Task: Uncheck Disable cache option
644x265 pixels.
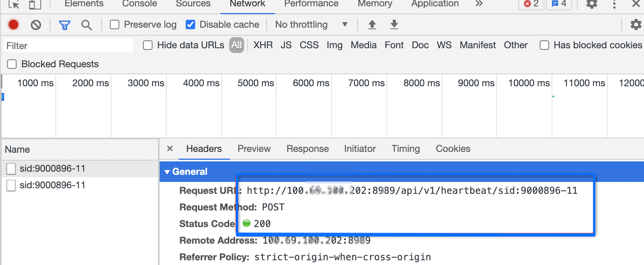Action: click(x=190, y=25)
